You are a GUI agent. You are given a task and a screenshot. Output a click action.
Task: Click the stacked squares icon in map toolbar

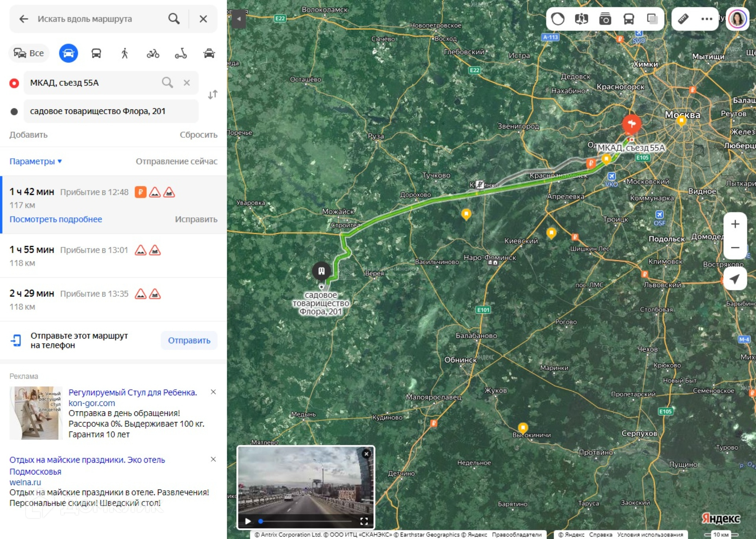tap(652, 19)
